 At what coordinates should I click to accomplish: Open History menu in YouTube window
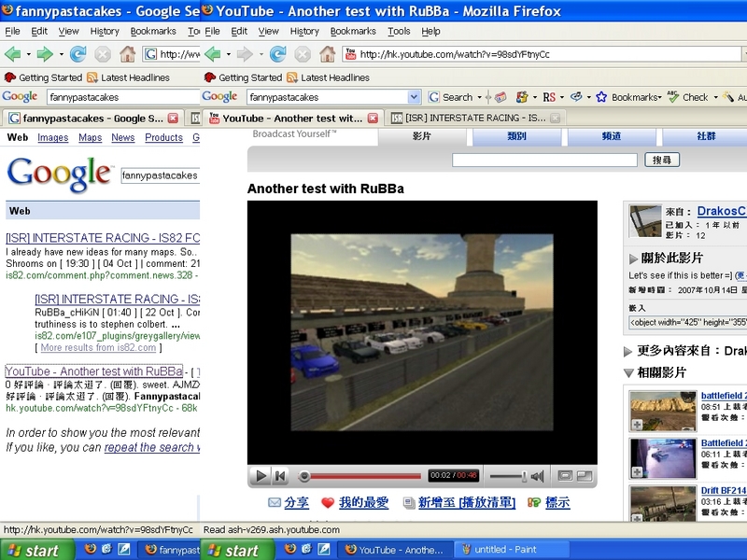pyautogui.click(x=304, y=31)
